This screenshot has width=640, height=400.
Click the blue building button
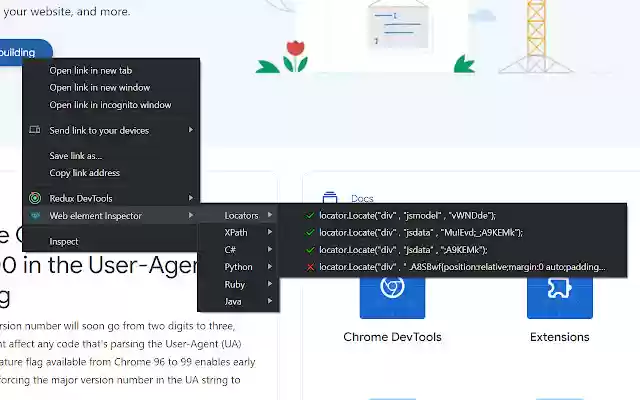click(x=24, y=51)
